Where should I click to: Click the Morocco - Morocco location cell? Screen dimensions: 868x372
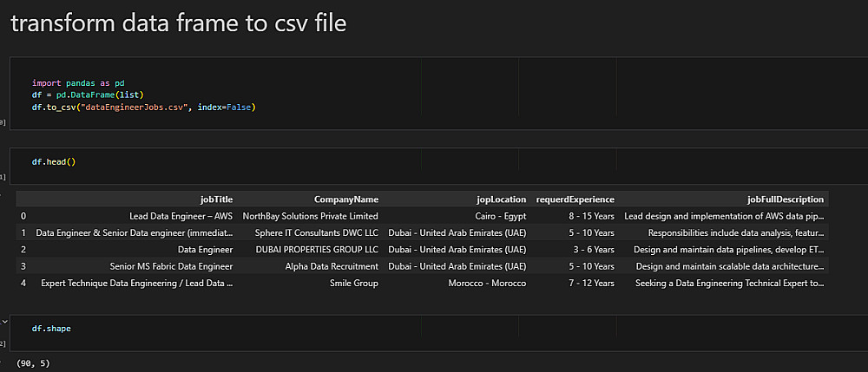(x=487, y=283)
